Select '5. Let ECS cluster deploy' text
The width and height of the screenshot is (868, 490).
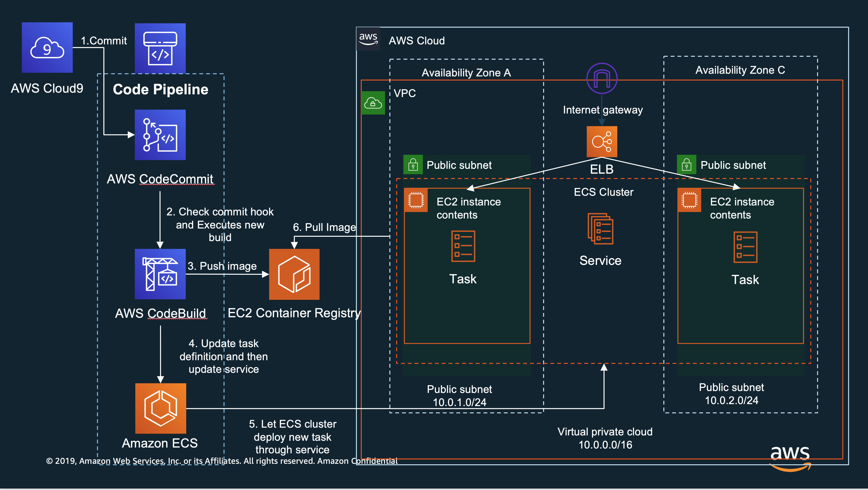click(292, 437)
